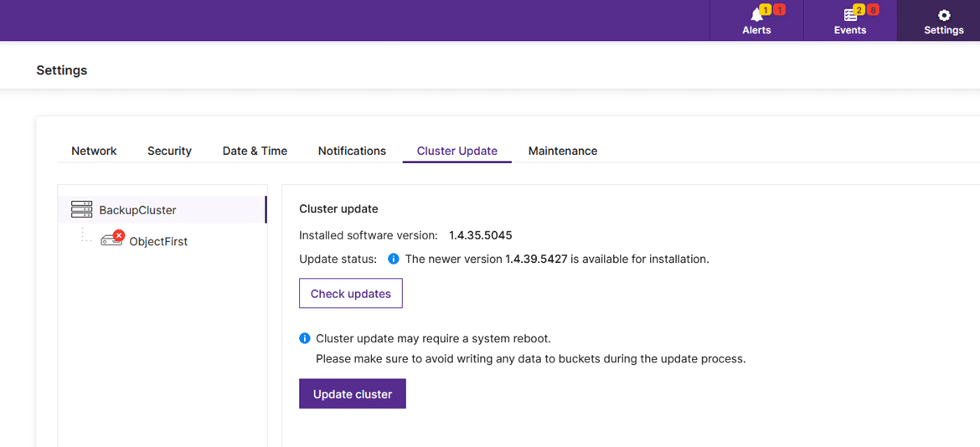The width and height of the screenshot is (980, 447).
Task: Click installed version 1.4.35.5045
Action: [481, 235]
